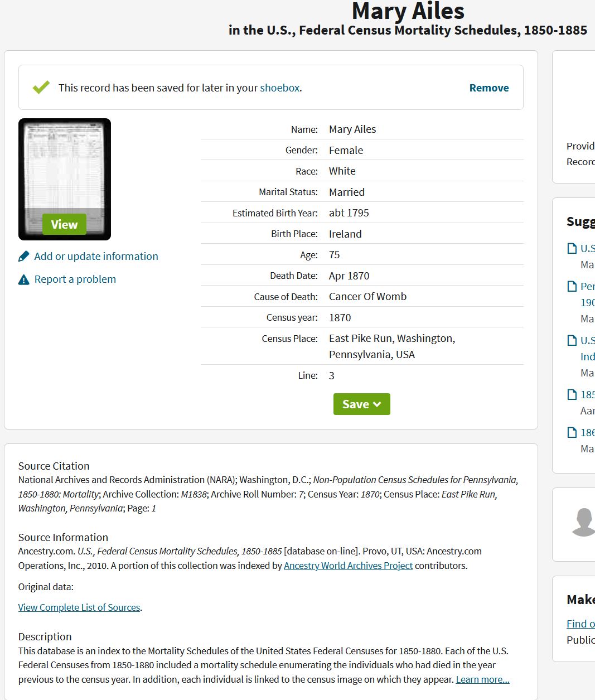This screenshot has height=700, width=595.
Task: Select the Report a problem link
Action: pyautogui.click(x=75, y=279)
